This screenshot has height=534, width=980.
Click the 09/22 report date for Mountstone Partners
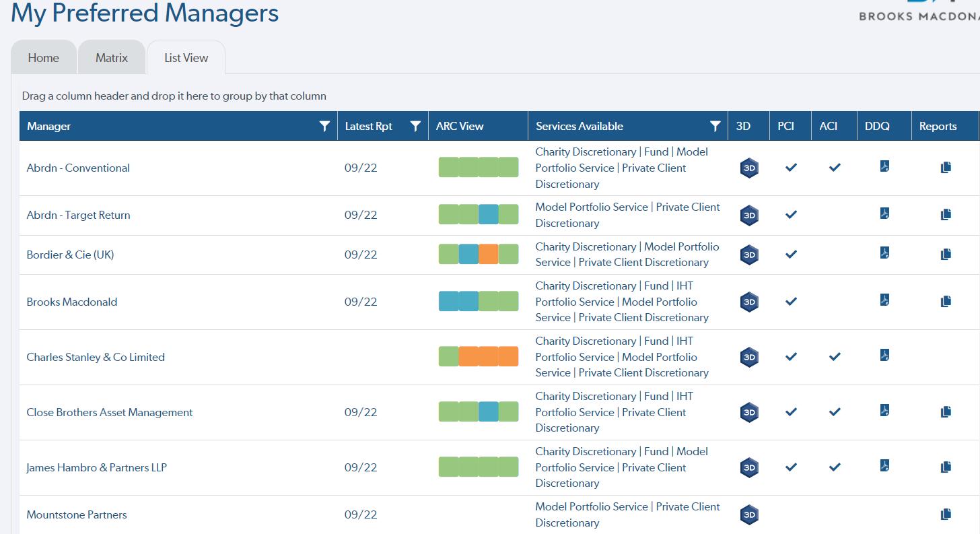point(361,514)
